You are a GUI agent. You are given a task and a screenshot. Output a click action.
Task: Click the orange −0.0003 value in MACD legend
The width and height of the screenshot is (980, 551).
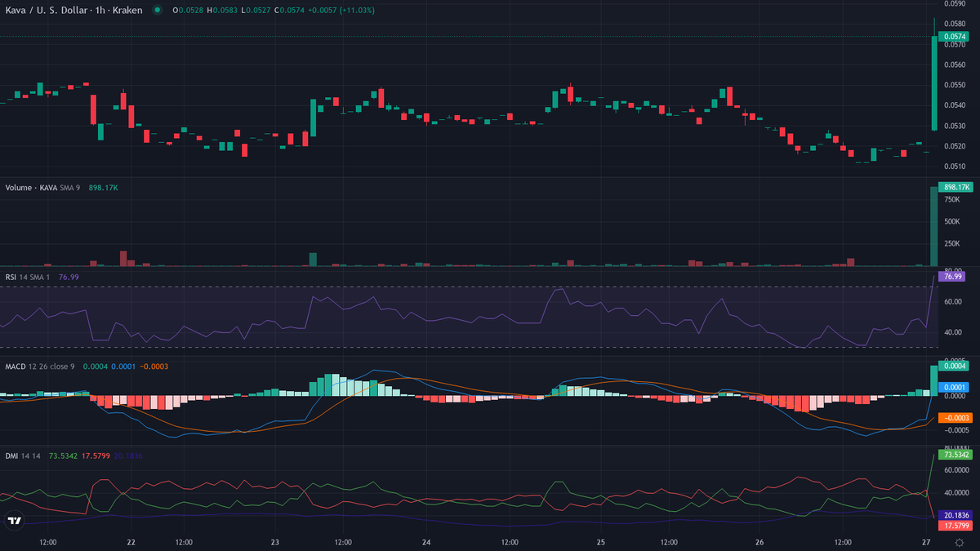point(154,367)
